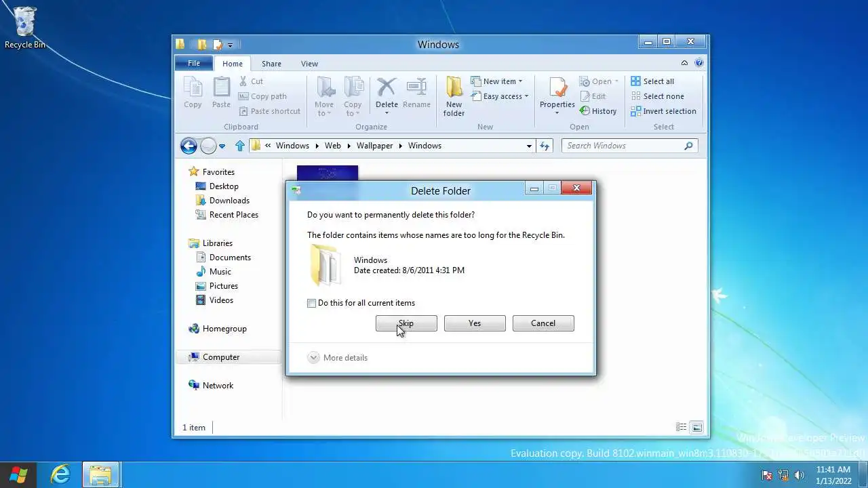The width and height of the screenshot is (868, 488).
Task: Open the Copy to menu
Action: (x=353, y=96)
